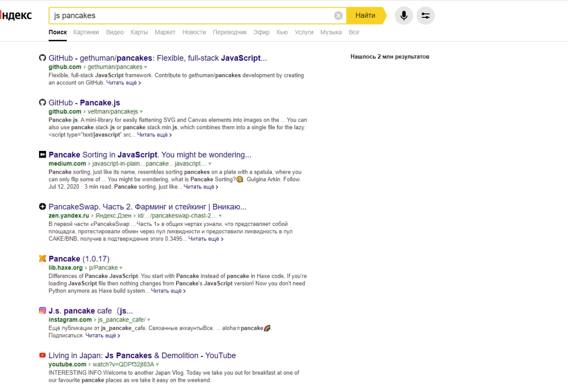Open search settings sliders icon
The height and width of the screenshot is (392, 568).
[x=426, y=16]
